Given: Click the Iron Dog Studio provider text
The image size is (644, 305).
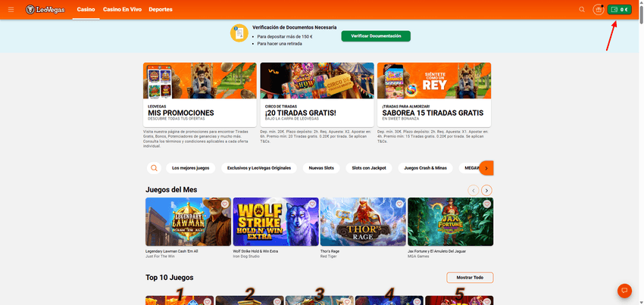Looking at the screenshot, I should pos(245,257).
